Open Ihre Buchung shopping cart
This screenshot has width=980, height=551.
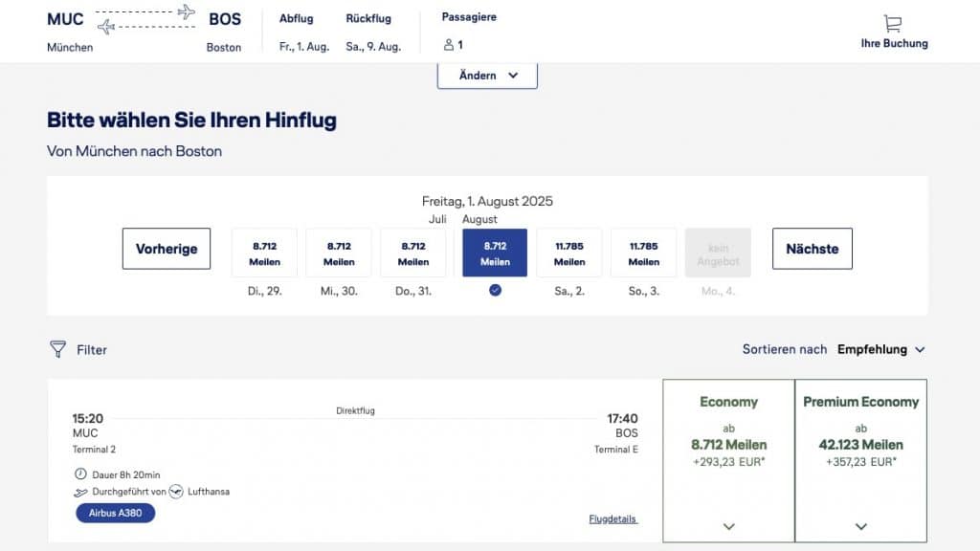coord(895,29)
